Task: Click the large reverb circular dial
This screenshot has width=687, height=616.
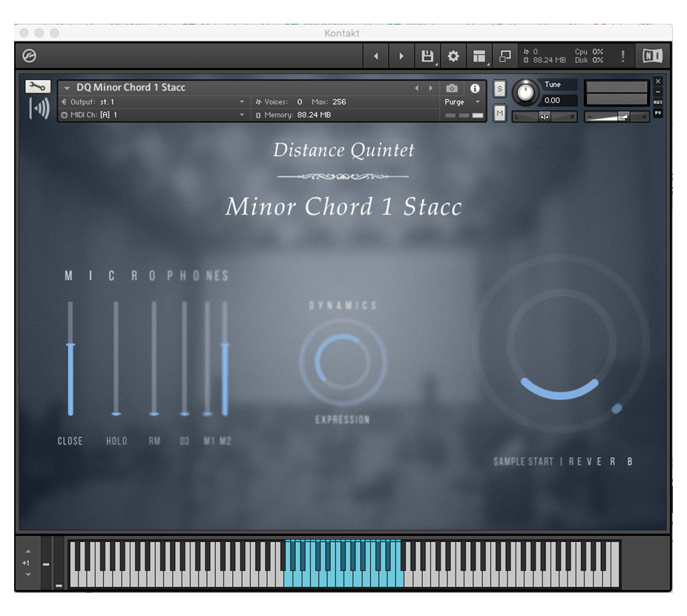Action: coord(562,344)
